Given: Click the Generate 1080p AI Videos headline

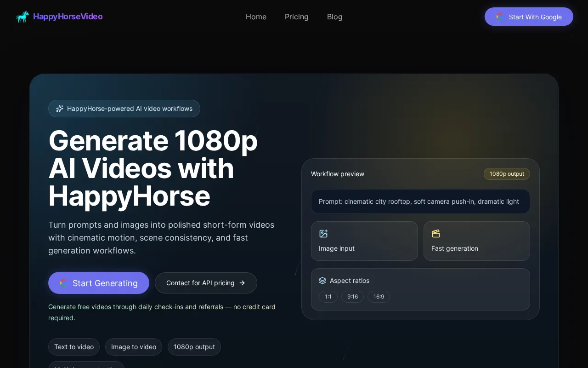Looking at the screenshot, I should [153, 168].
